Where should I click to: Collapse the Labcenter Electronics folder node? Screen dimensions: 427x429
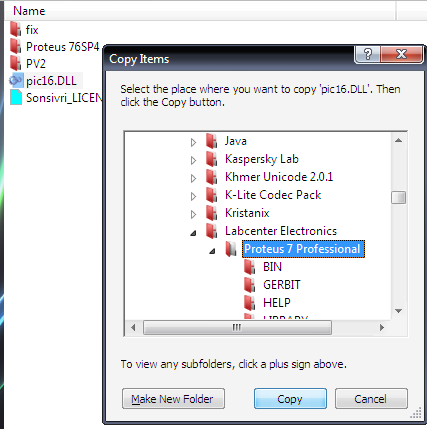coord(193,233)
